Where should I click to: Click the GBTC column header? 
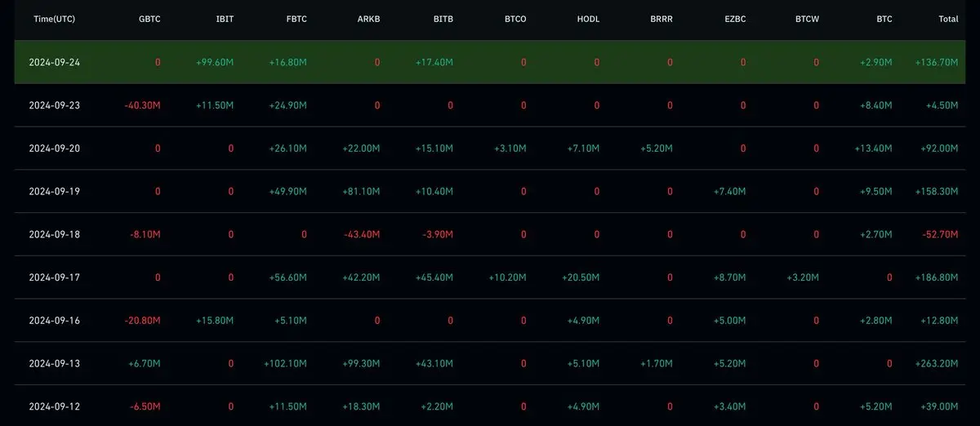tap(149, 19)
